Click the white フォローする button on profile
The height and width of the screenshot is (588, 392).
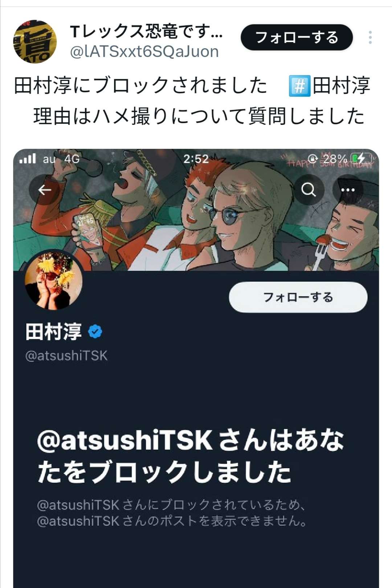(x=298, y=297)
